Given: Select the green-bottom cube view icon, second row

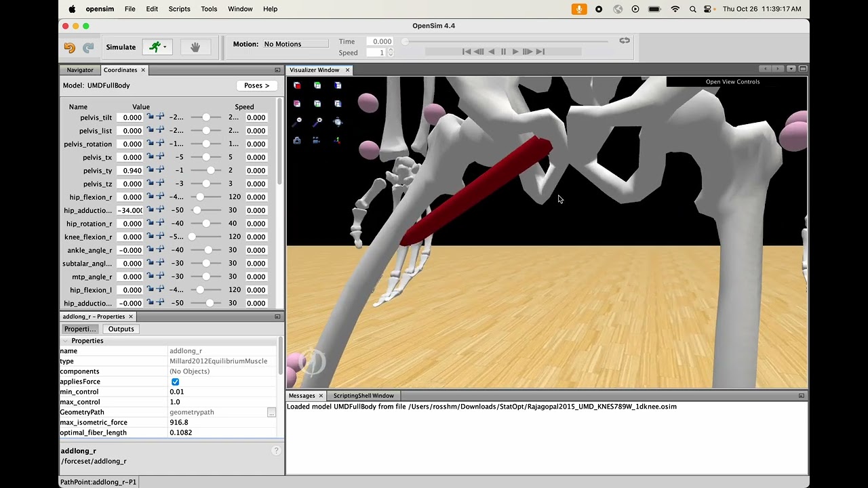Looking at the screenshot, I should [x=317, y=104].
